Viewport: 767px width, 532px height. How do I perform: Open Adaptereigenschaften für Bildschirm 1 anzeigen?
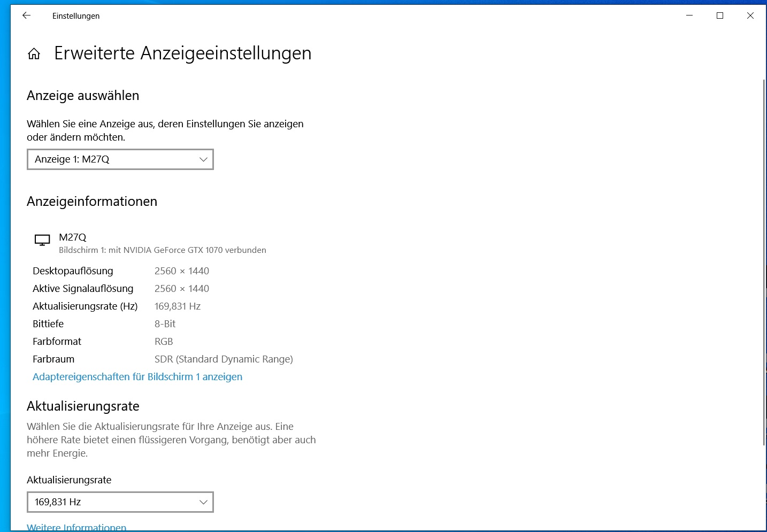(137, 376)
